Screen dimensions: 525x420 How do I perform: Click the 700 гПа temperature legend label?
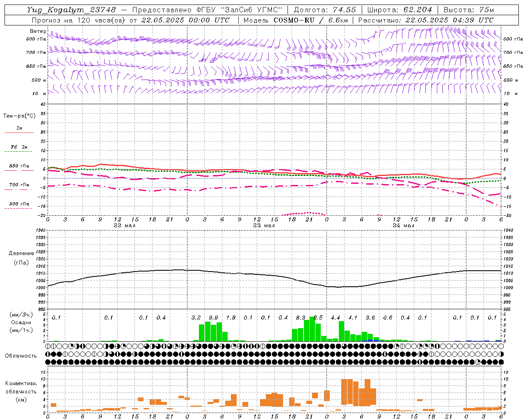coord(19,185)
